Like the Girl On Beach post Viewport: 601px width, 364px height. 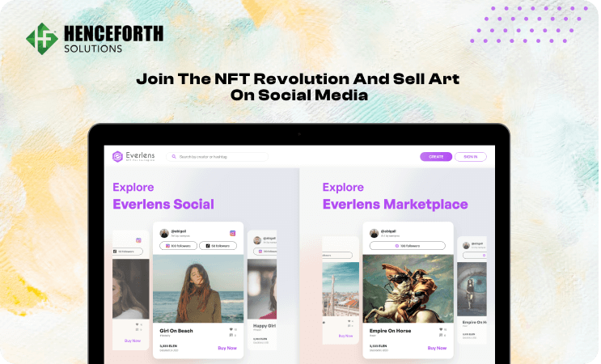coord(231,329)
